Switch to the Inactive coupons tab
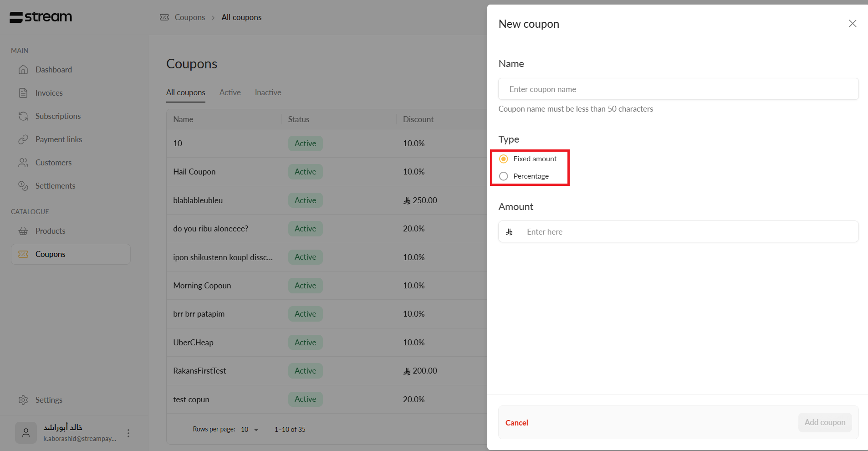Image resolution: width=868 pixels, height=451 pixels. tap(268, 92)
